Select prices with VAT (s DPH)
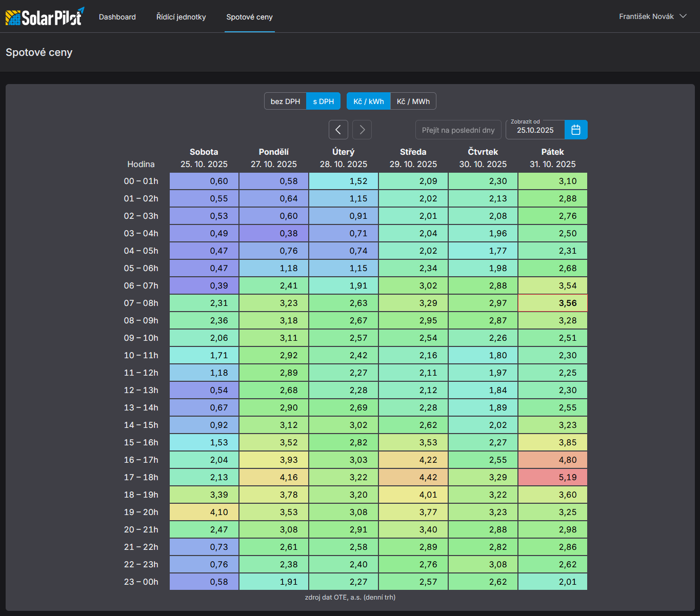 click(x=323, y=101)
